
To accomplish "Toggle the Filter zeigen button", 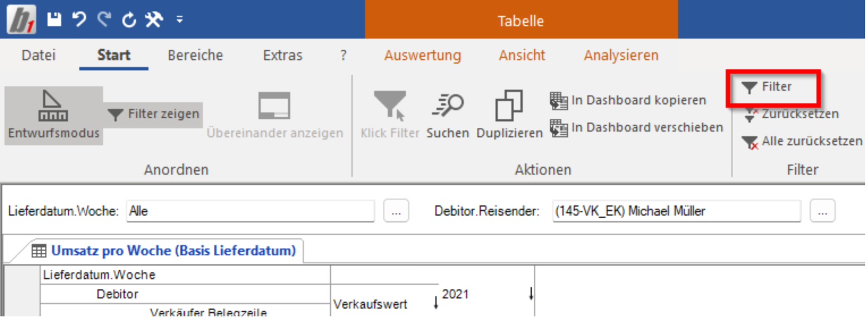I will pyautogui.click(x=153, y=114).
